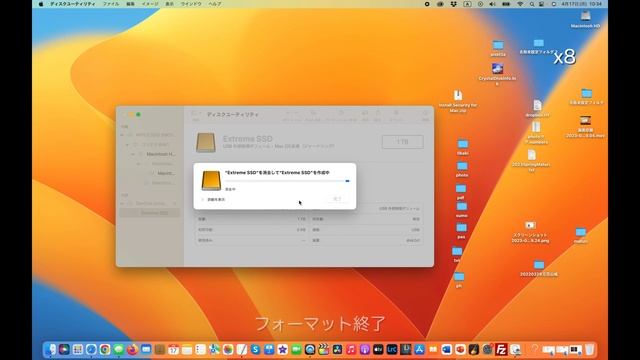Click the erase progress bar

coord(287,181)
